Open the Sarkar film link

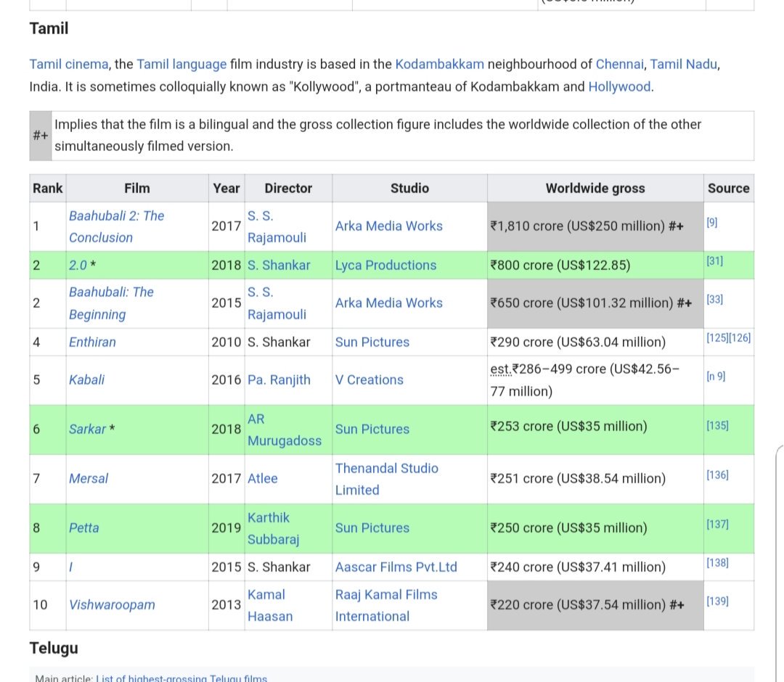coord(88,430)
